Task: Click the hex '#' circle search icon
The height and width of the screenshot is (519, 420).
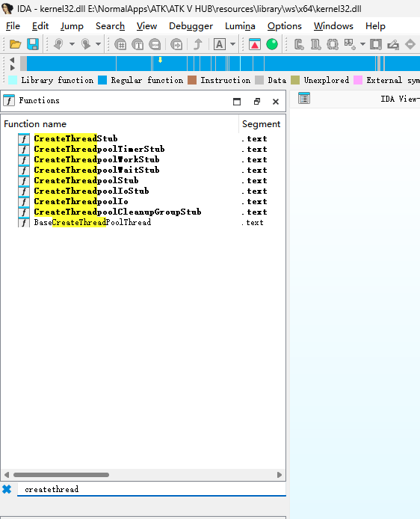Action: 120,44
